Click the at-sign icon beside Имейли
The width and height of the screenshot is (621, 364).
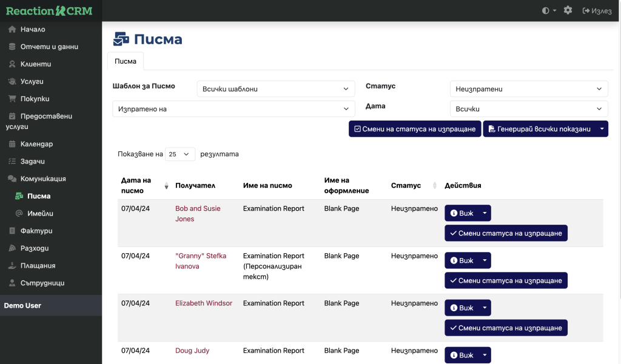click(19, 213)
